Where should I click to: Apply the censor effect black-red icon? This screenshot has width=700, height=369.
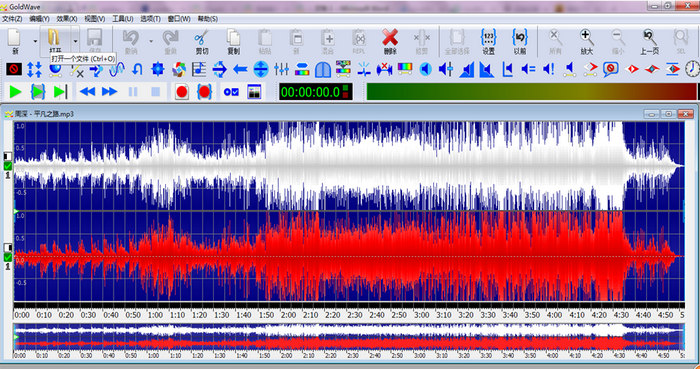pyautogui.click(x=14, y=69)
